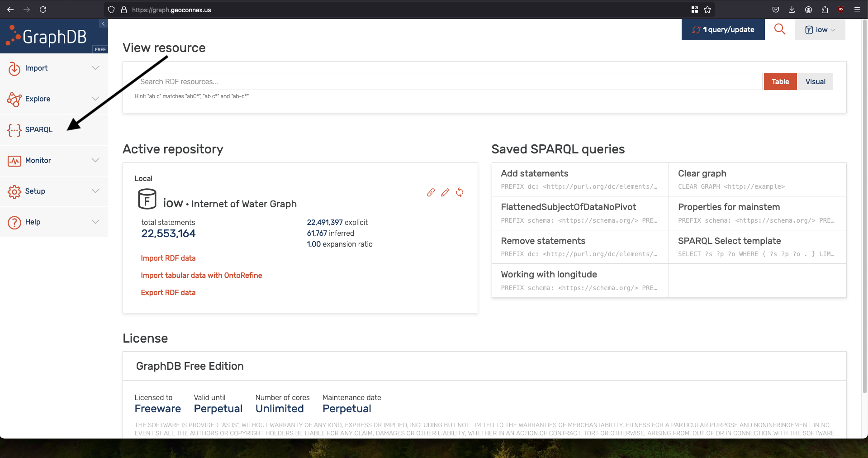Open Import RDF data link
The image size is (868, 458).
[168, 258]
